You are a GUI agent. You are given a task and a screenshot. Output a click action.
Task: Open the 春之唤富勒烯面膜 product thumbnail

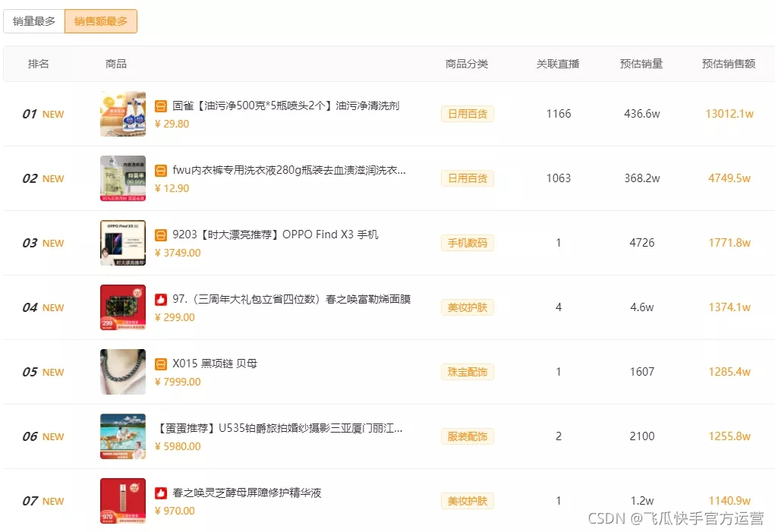(123, 307)
